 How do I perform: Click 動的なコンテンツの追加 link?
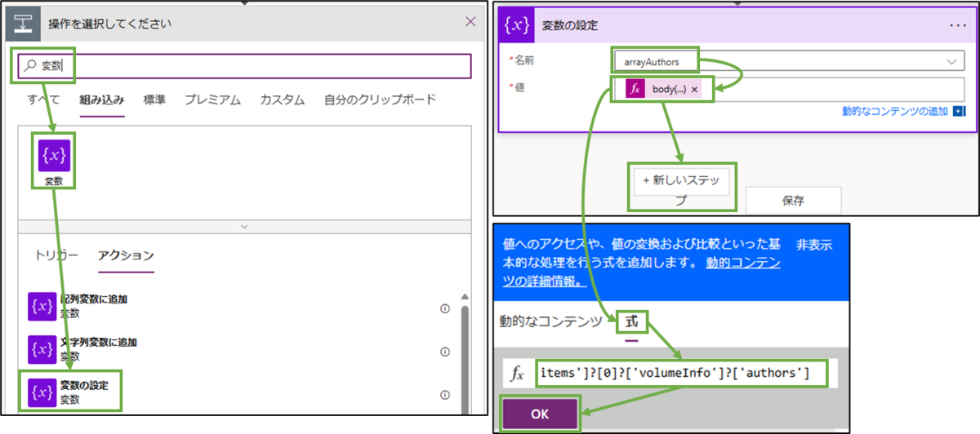click(x=895, y=112)
